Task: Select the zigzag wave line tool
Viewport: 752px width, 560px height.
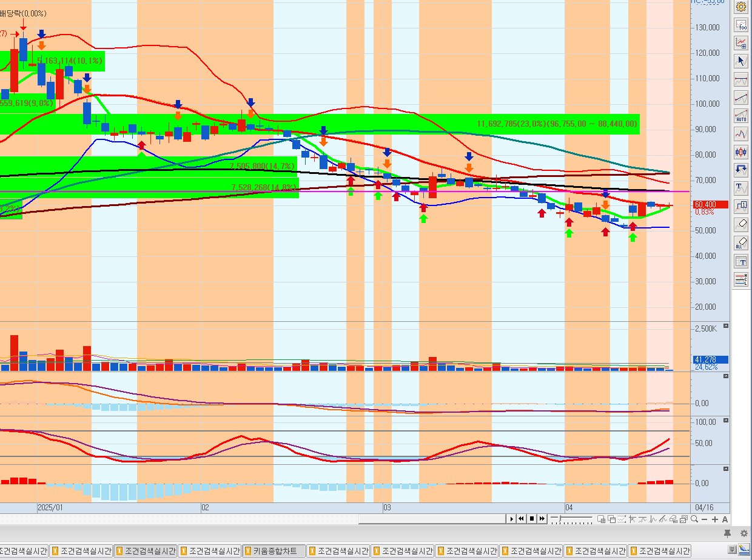Action: 741,134
